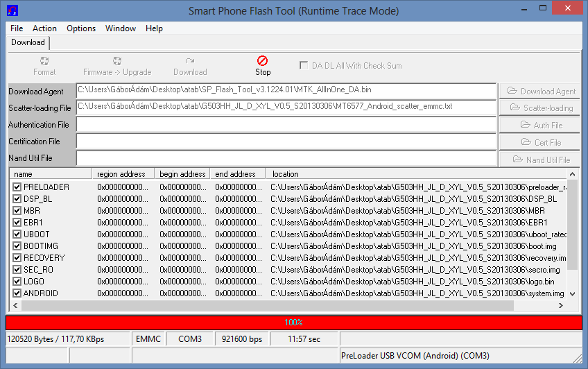The width and height of the screenshot is (588, 369).
Task: Click the red Stop icon
Action: click(263, 60)
